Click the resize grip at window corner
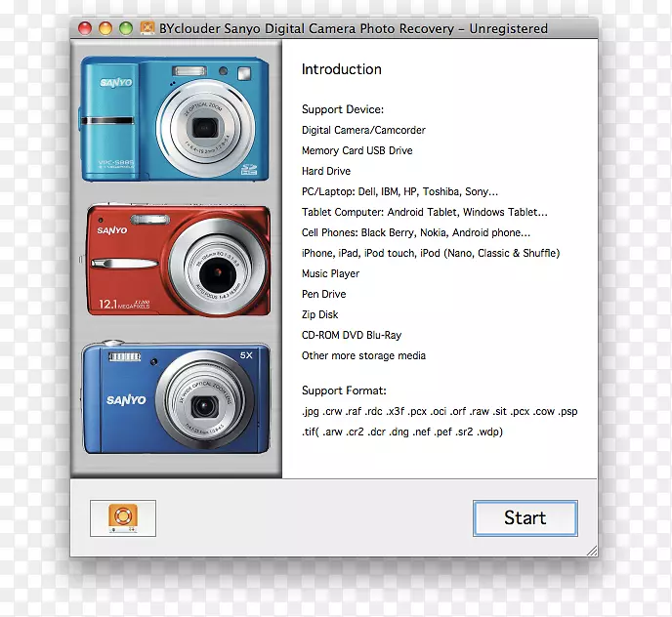This screenshot has width=672, height=617. coord(591,552)
